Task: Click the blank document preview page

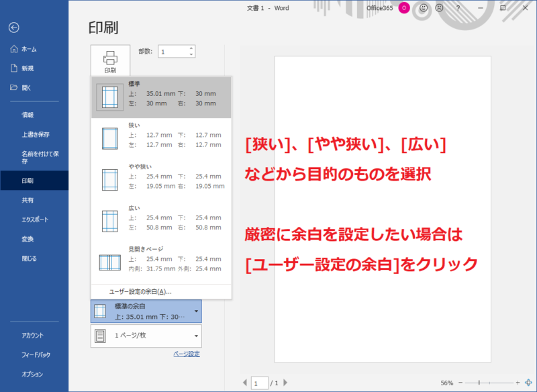Action: point(383,209)
